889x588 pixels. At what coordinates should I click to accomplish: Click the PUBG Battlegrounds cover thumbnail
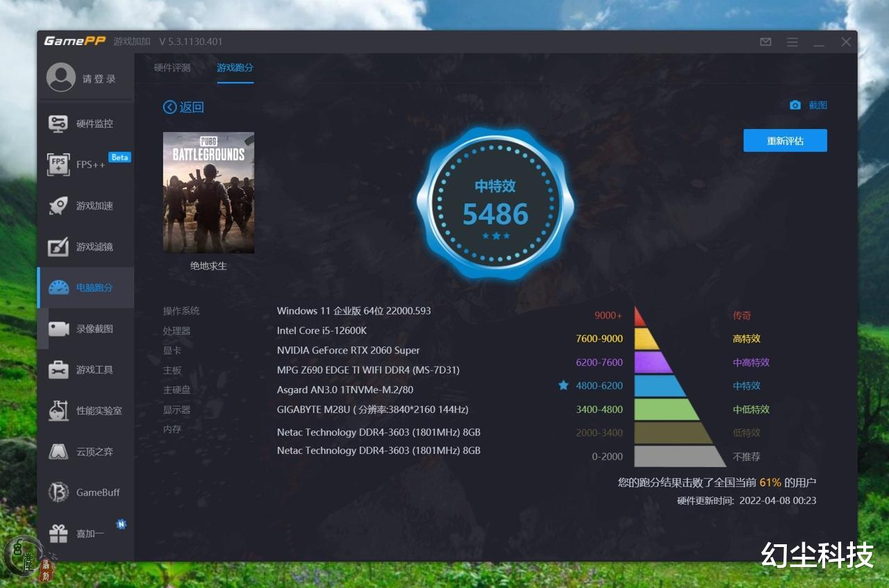pyautogui.click(x=208, y=192)
